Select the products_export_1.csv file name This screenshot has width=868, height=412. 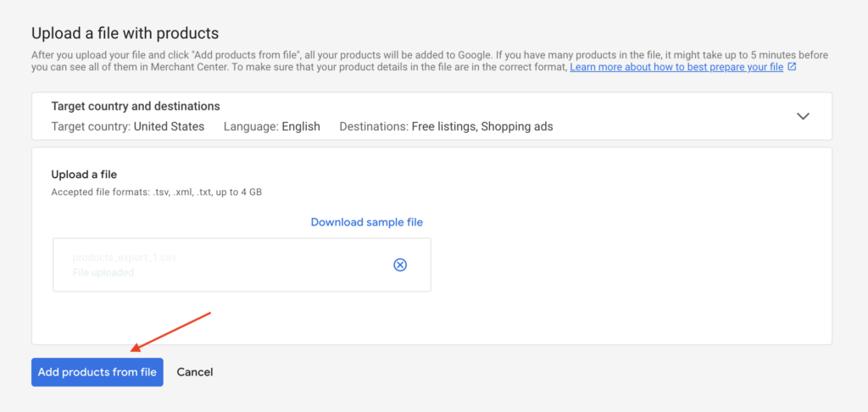(x=125, y=258)
